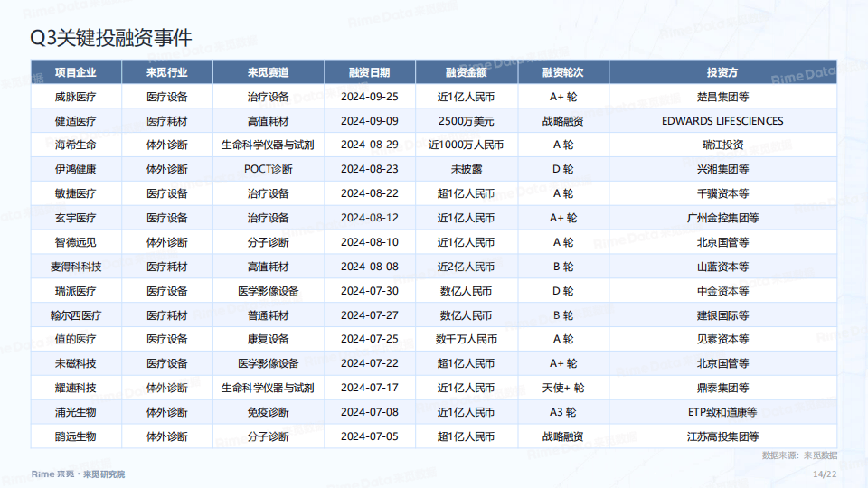868x488 pixels.
Task: Click the 健适医疗 company cell
Action: pos(76,121)
